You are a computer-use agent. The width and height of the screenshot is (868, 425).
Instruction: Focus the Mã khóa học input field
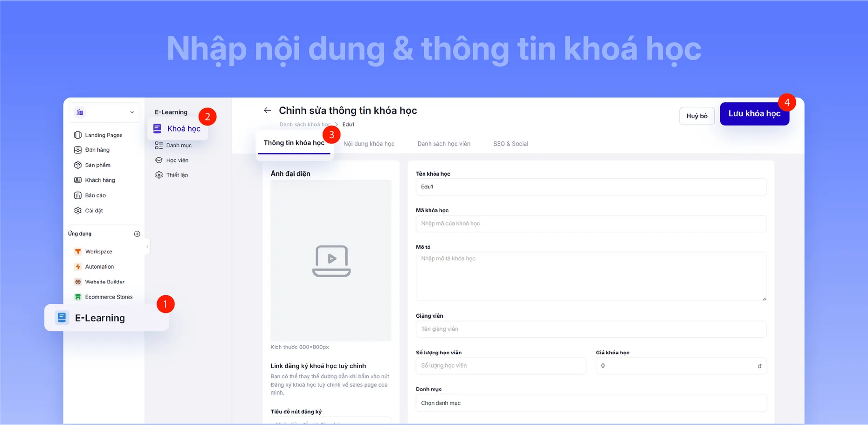point(591,223)
